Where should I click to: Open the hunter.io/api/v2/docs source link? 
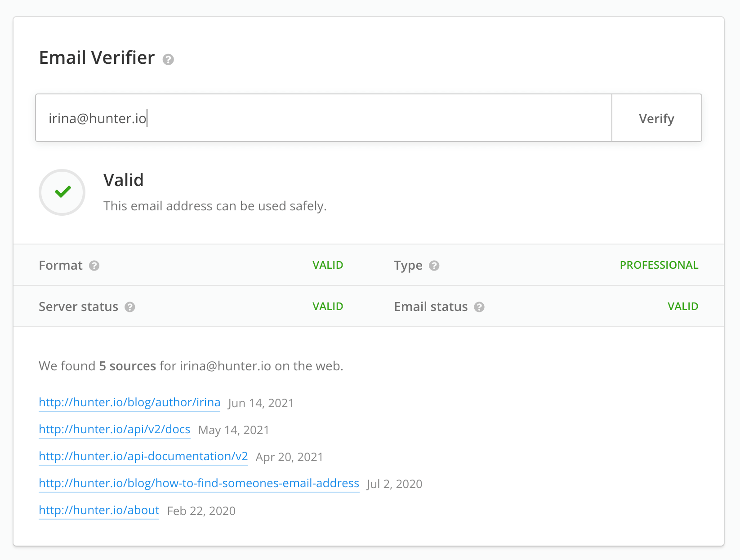pyautogui.click(x=115, y=429)
